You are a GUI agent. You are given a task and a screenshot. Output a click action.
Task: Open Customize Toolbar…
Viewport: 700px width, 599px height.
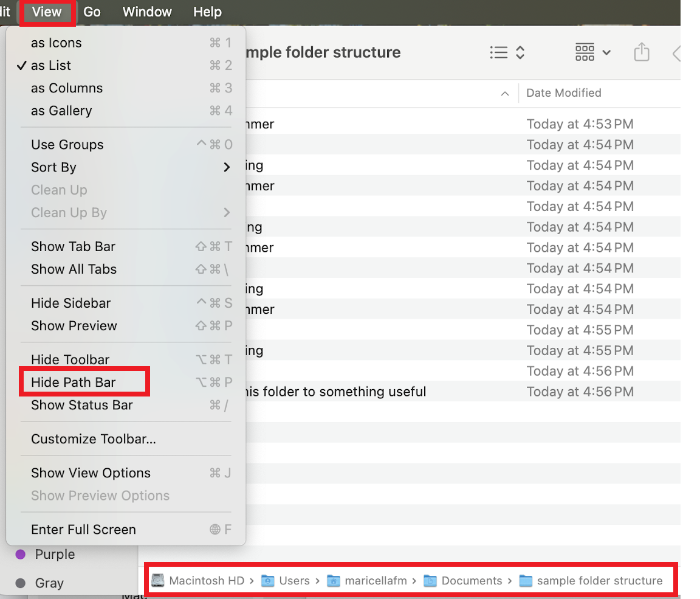[x=126, y=439]
